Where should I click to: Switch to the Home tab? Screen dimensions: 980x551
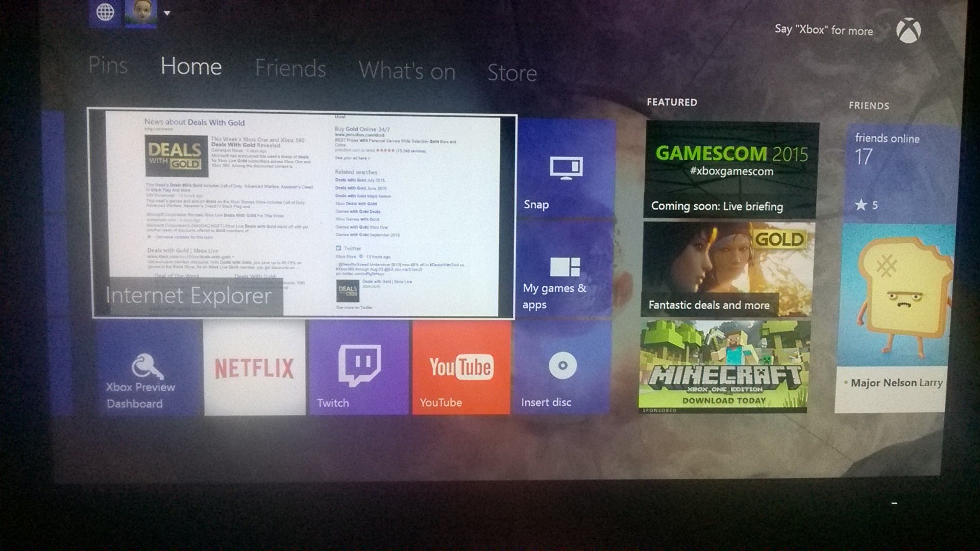(191, 66)
